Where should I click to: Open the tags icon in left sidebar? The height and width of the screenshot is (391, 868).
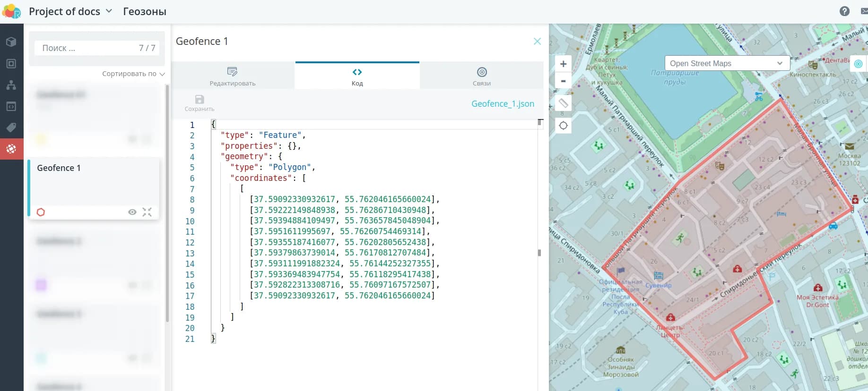pos(11,127)
